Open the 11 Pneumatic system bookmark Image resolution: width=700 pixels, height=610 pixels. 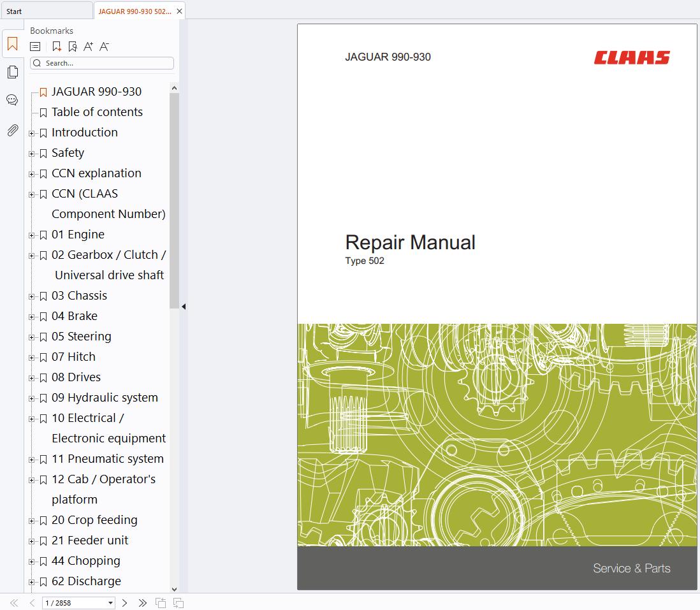(x=108, y=459)
